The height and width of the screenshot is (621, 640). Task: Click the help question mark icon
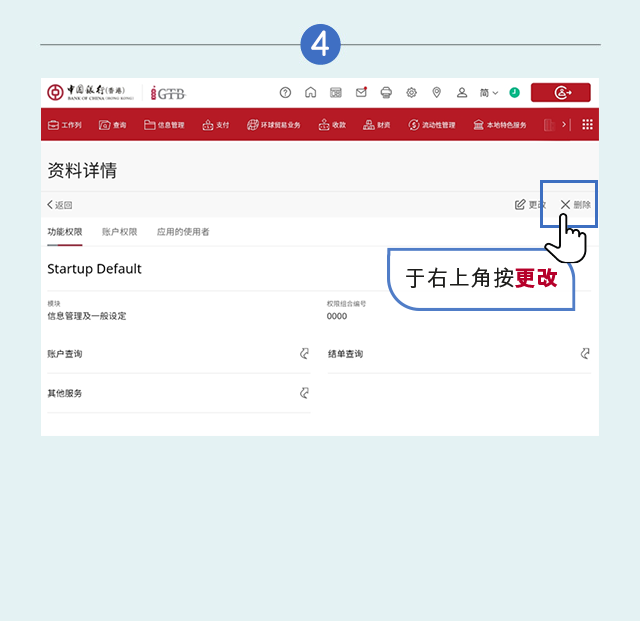point(285,93)
